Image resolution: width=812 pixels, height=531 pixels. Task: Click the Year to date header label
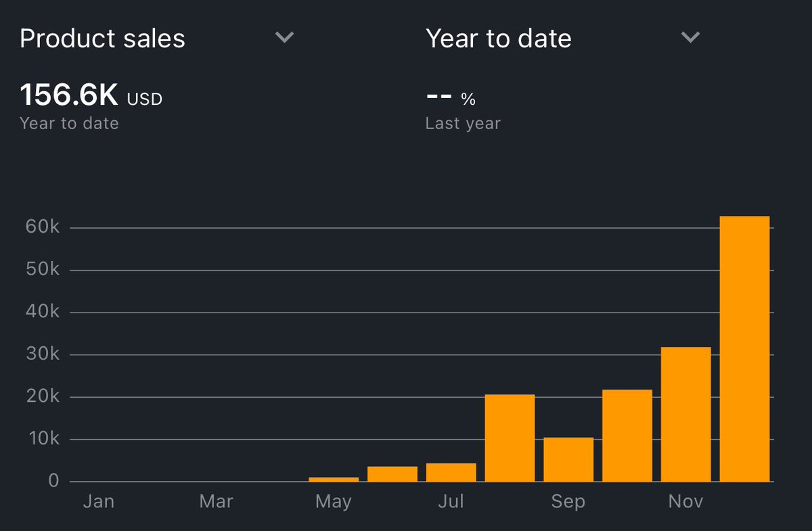click(499, 39)
